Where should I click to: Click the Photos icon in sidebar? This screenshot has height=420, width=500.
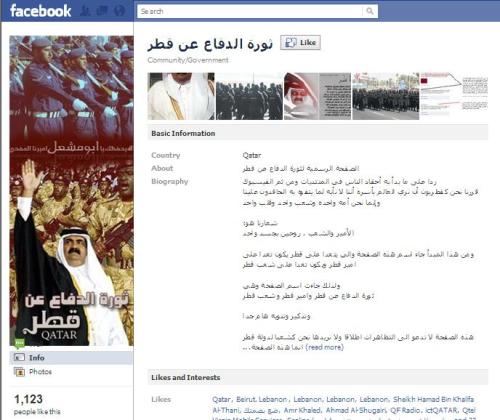[x=19, y=372]
